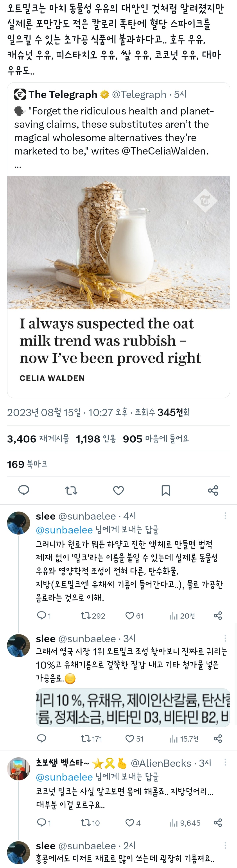The image size is (237, 868).
Task: Open more options on AlienBecks reply
Action: click(x=225, y=762)
